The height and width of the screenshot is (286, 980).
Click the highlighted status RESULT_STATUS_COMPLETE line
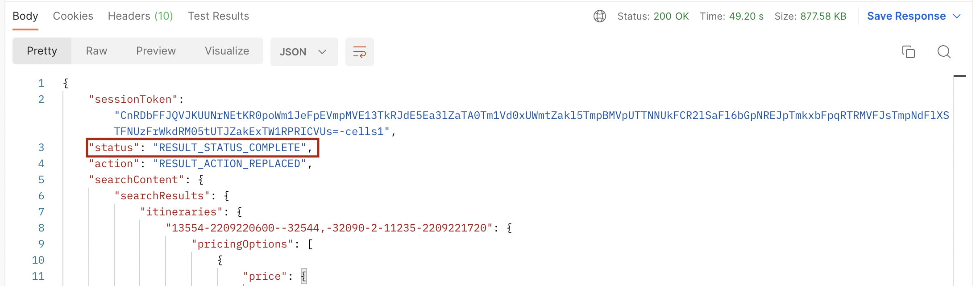pyautogui.click(x=202, y=148)
